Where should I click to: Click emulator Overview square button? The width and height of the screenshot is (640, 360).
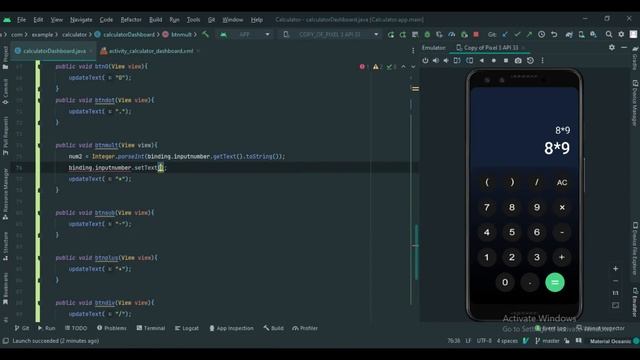(506, 60)
